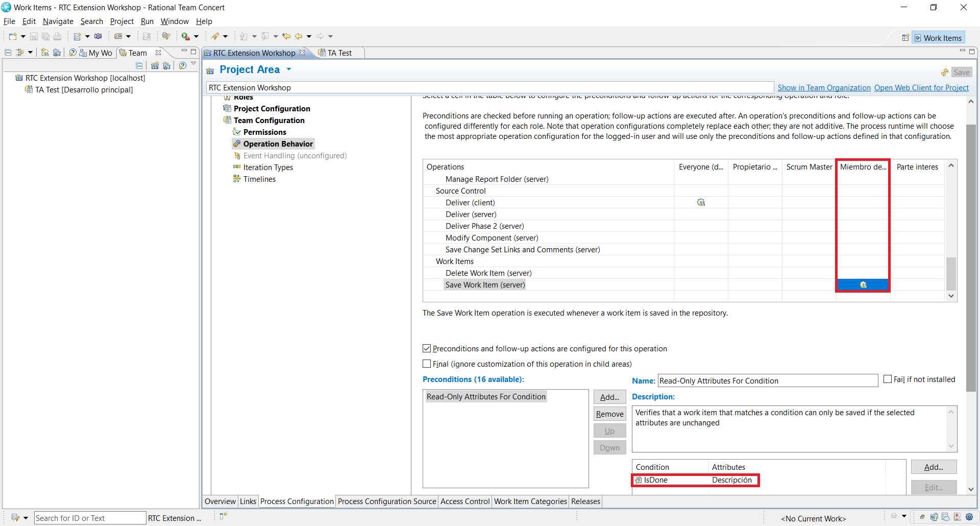Click the camera screenshot toolbar icon
Image resolution: width=980 pixels, height=526 pixels.
(x=98, y=36)
